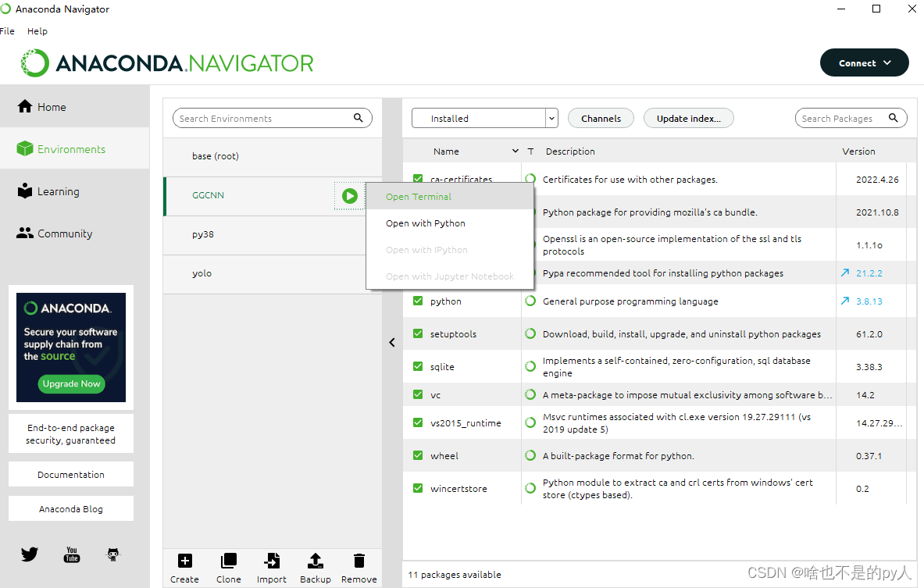Open the Learning section
The image size is (924, 588).
74,191
